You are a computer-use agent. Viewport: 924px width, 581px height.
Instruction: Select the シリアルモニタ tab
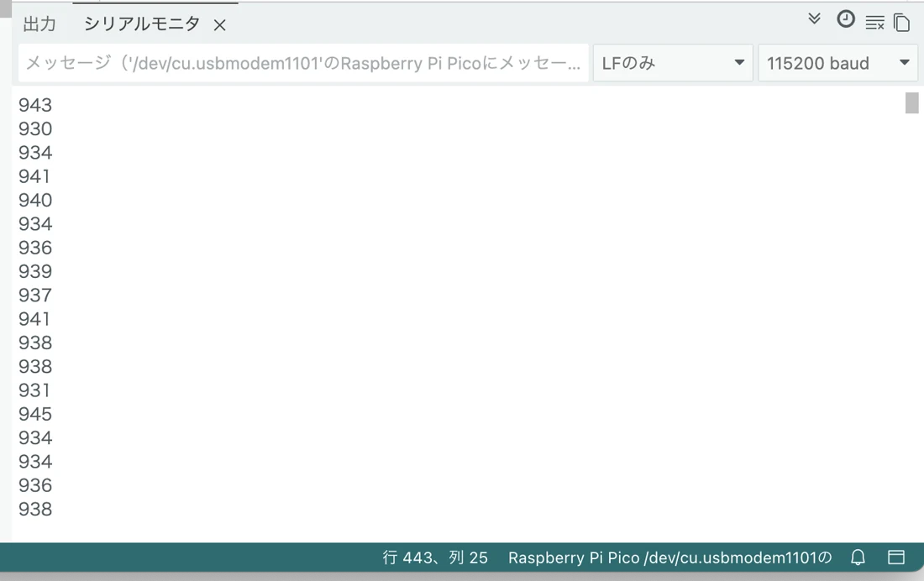(141, 24)
